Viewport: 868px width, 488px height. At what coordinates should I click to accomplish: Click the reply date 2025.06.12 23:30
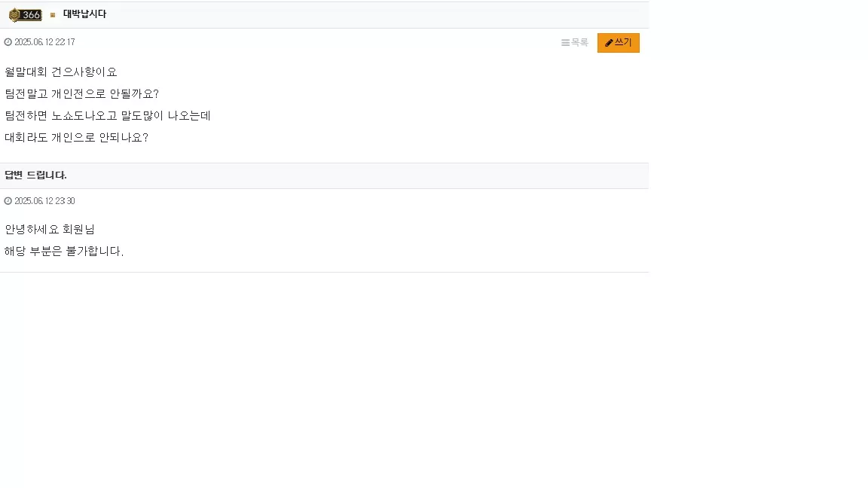tap(44, 201)
